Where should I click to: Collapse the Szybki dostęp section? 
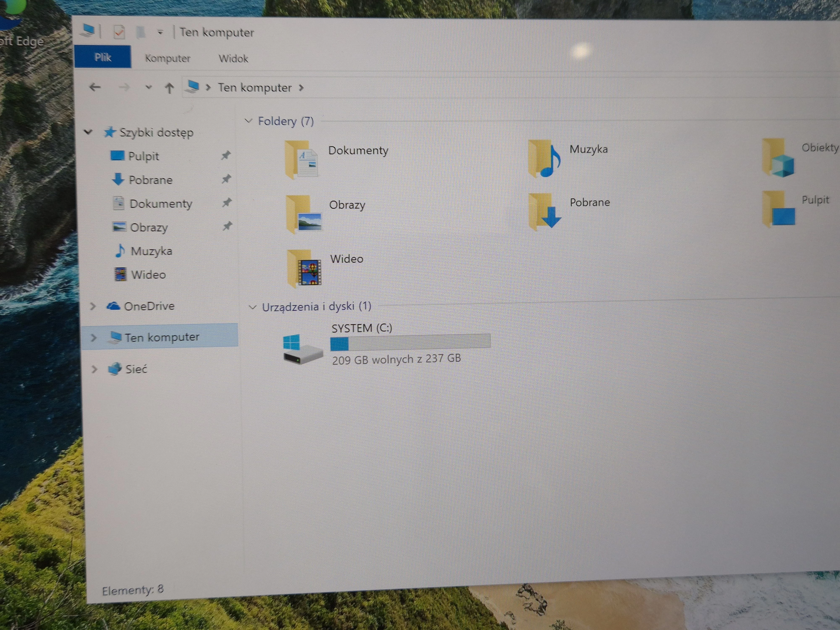pos(88,132)
